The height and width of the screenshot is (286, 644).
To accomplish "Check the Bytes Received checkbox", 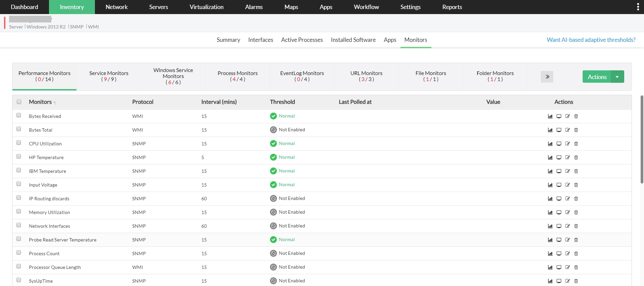I will click(x=19, y=115).
